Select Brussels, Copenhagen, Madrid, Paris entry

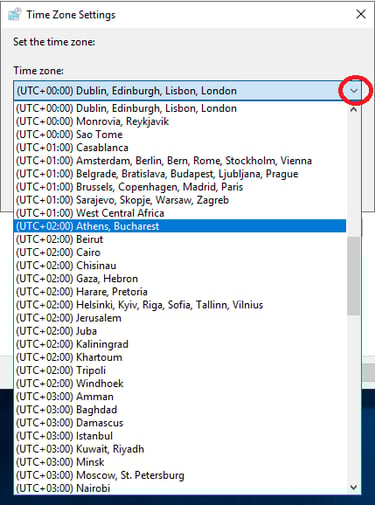tap(180, 187)
